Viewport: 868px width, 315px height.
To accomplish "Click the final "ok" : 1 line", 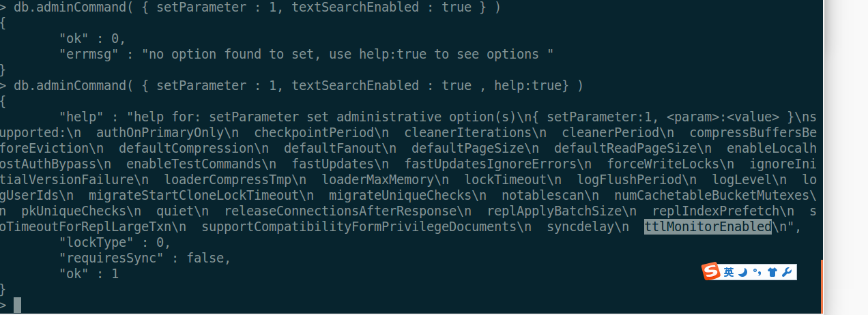I will click(x=89, y=273).
